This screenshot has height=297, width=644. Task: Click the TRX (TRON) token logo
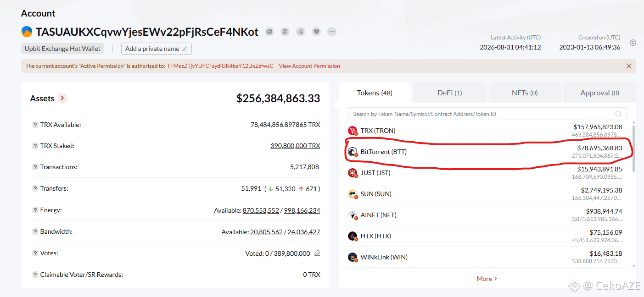pos(353,131)
